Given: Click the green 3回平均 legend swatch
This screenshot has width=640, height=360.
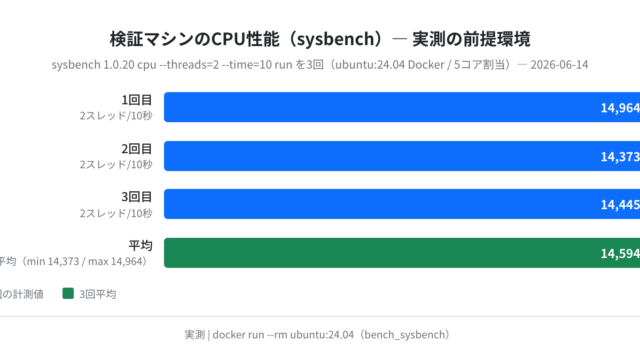Looking at the screenshot, I should tap(68, 293).
